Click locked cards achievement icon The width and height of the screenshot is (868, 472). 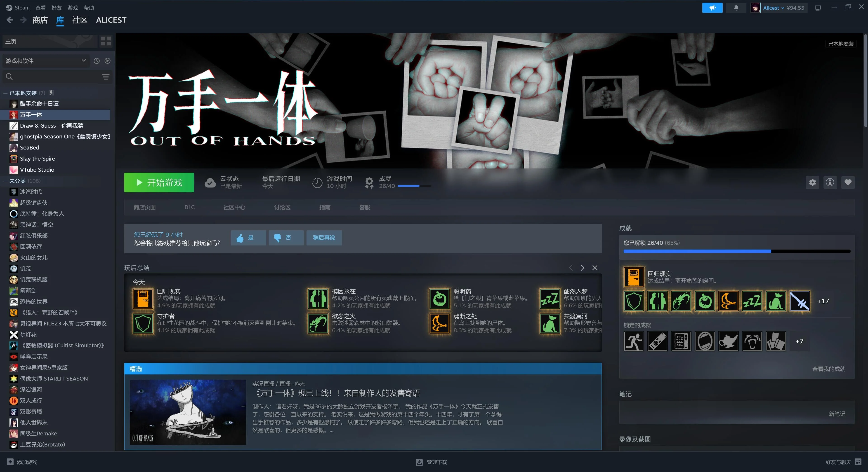(x=776, y=341)
